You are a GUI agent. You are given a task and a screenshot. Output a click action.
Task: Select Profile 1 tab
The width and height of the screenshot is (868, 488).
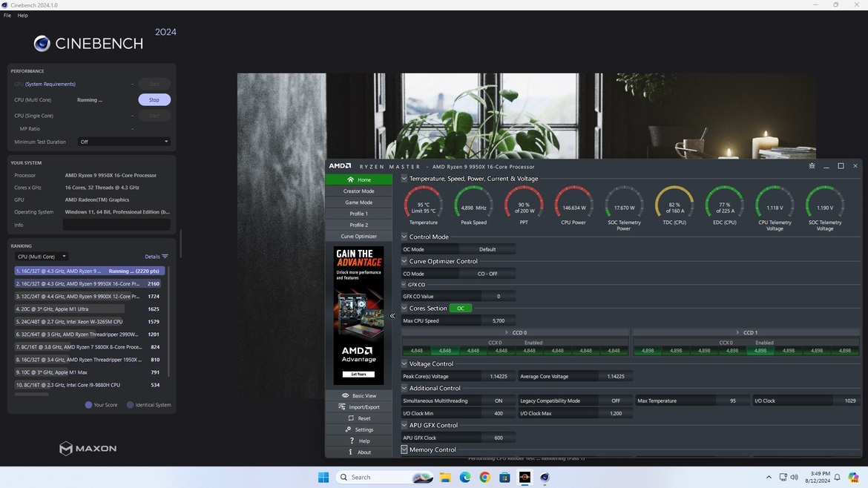(359, 214)
